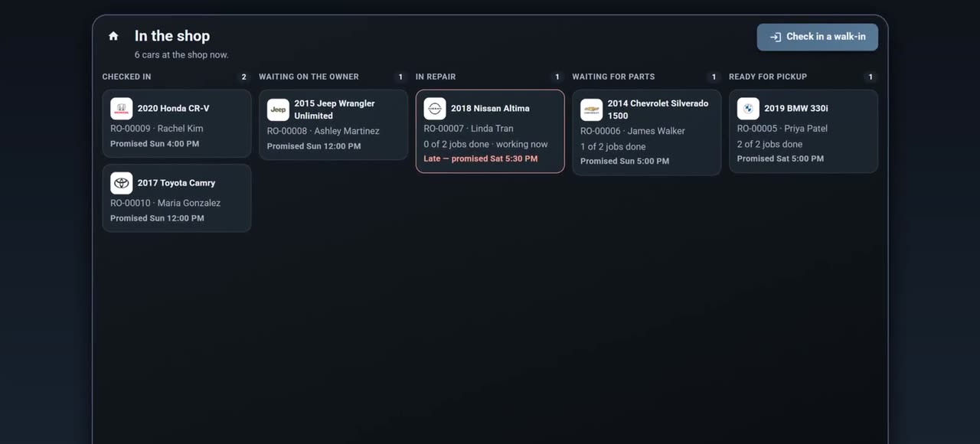Screen dimensions: 980x444
Task: Click the text 6 cars at the shop now
Action: coord(181,55)
